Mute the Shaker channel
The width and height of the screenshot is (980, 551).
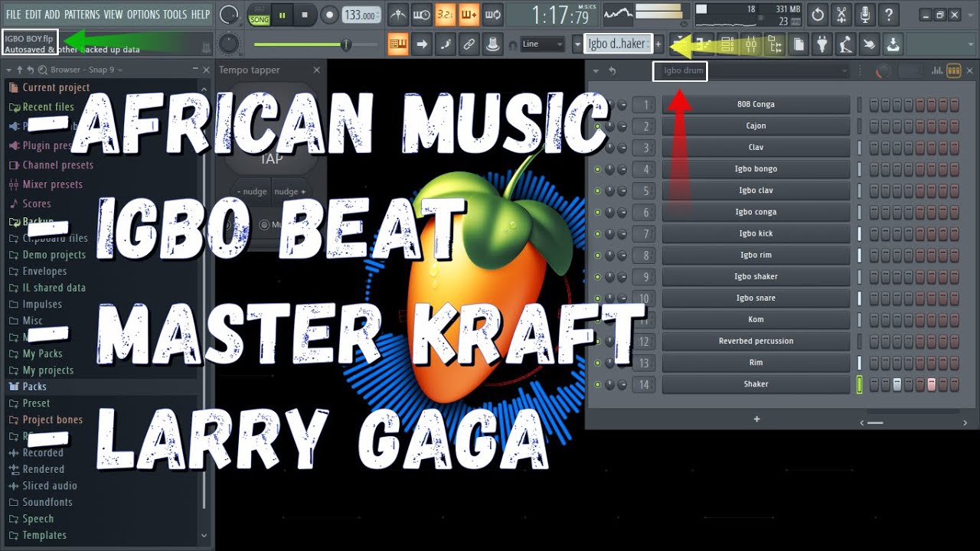pos(597,384)
